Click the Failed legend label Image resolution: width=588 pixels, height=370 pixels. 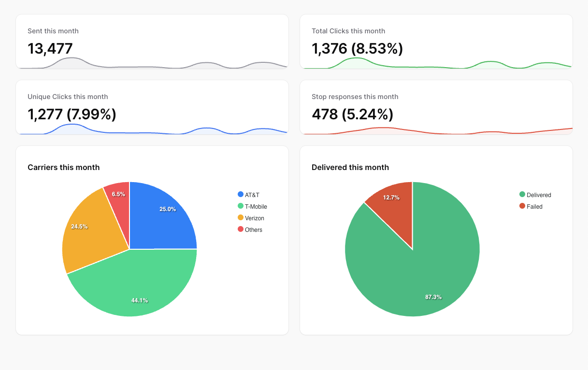pyautogui.click(x=534, y=207)
